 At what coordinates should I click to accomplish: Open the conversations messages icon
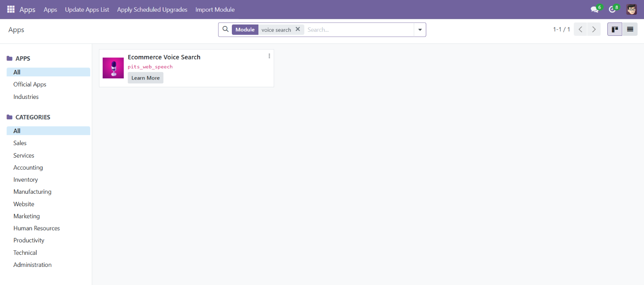click(x=594, y=9)
